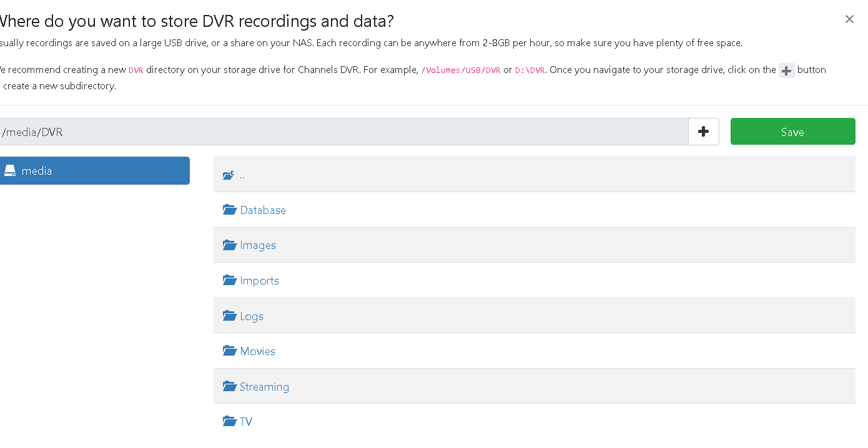Open the Logs folder name
This screenshot has height=448, width=868.
coord(252,316)
